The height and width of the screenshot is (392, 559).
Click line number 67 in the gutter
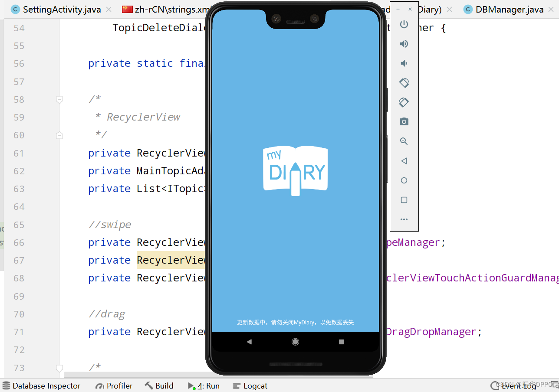click(19, 260)
